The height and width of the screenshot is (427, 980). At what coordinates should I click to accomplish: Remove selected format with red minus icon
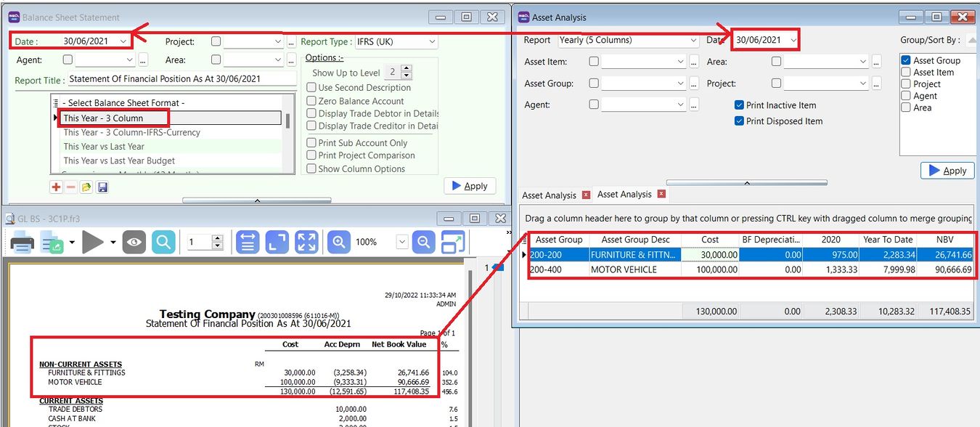point(70,187)
